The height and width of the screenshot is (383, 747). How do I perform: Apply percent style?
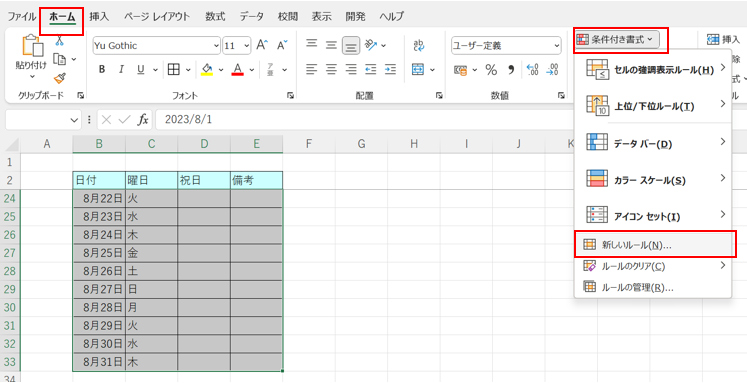point(491,70)
